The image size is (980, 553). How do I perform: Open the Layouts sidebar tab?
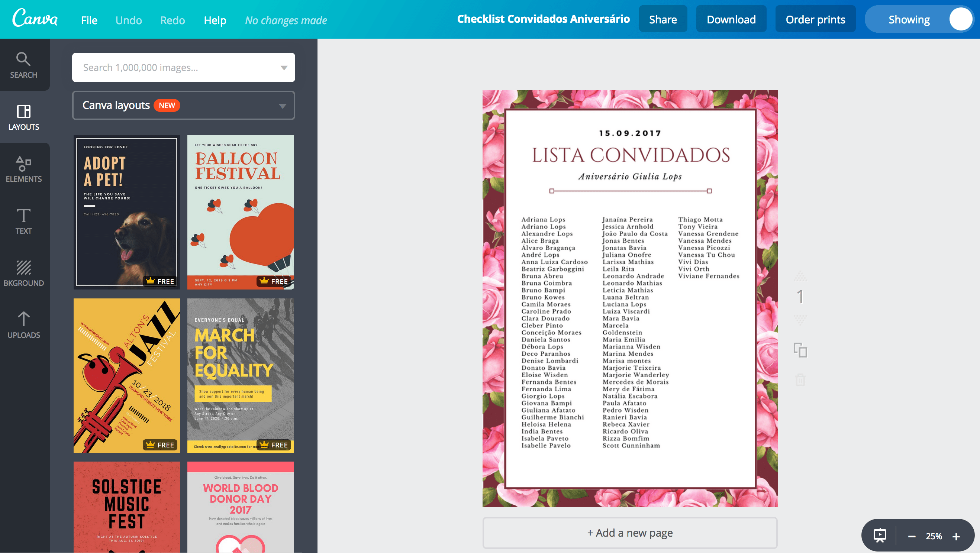click(x=23, y=117)
